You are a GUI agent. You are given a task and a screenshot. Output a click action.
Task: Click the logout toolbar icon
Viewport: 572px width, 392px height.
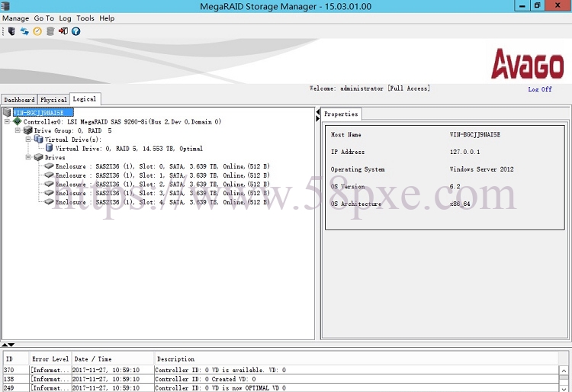click(x=63, y=31)
